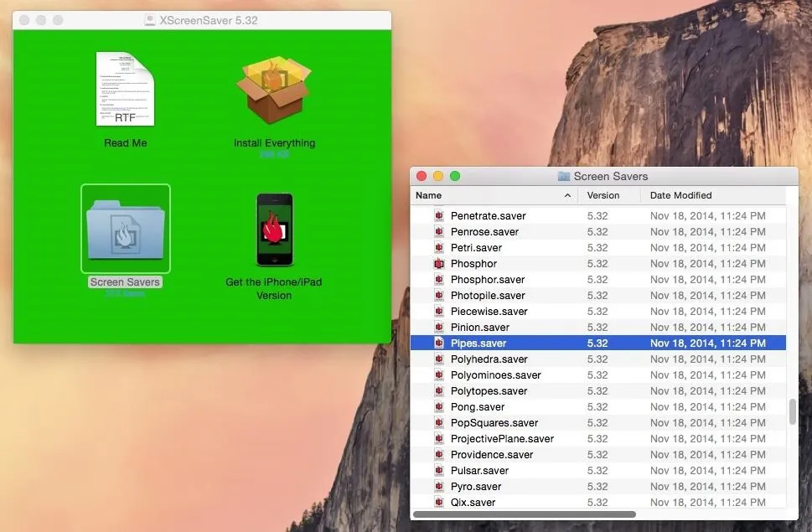
Task: Select the Polyhedra.saver file icon
Action: [x=439, y=359]
